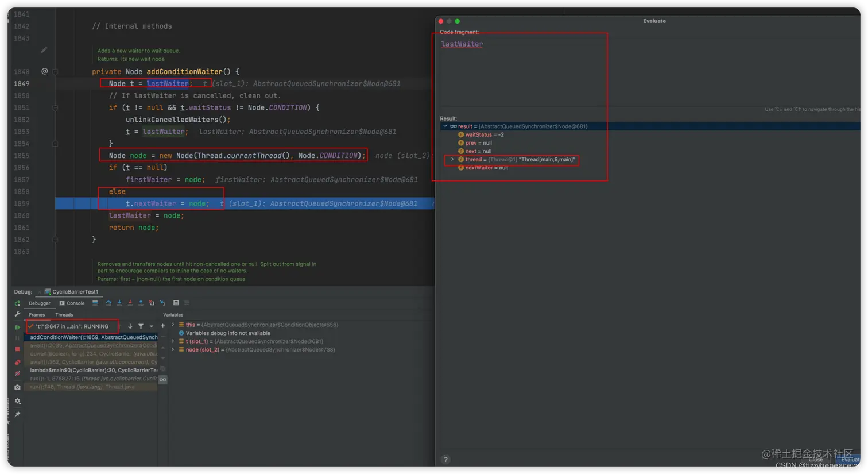
Task: Click lastWaiter identifier on line 1849
Action: pyautogui.click(x=168, y=83)
